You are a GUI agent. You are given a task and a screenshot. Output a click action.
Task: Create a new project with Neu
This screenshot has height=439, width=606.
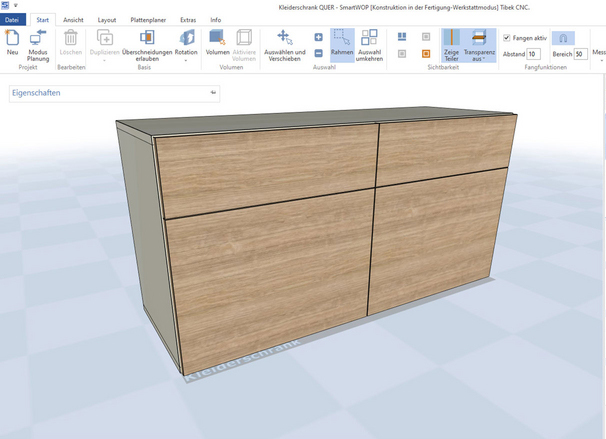point(12,43)
